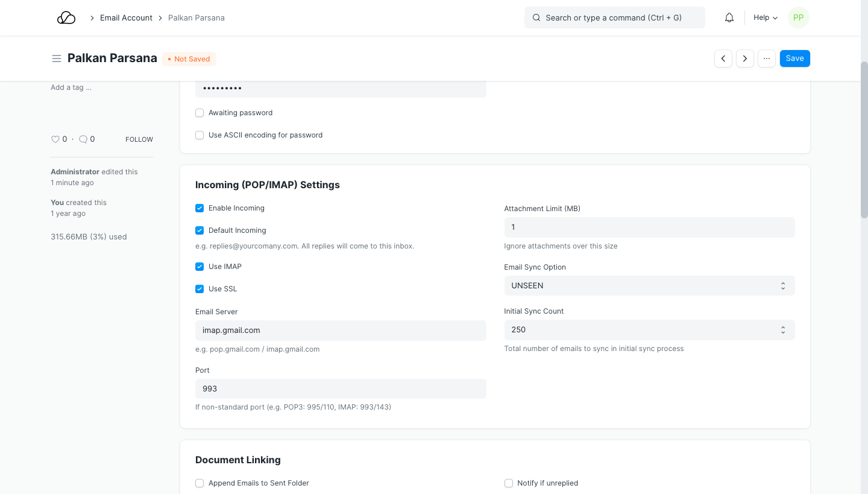Toggle the sidebar hamburger menu icon
This screenshot has width=868, height=494.
coord(57,59)
